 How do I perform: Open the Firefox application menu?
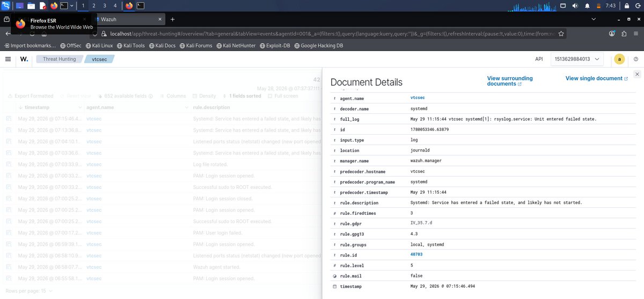tap(636, 33)
